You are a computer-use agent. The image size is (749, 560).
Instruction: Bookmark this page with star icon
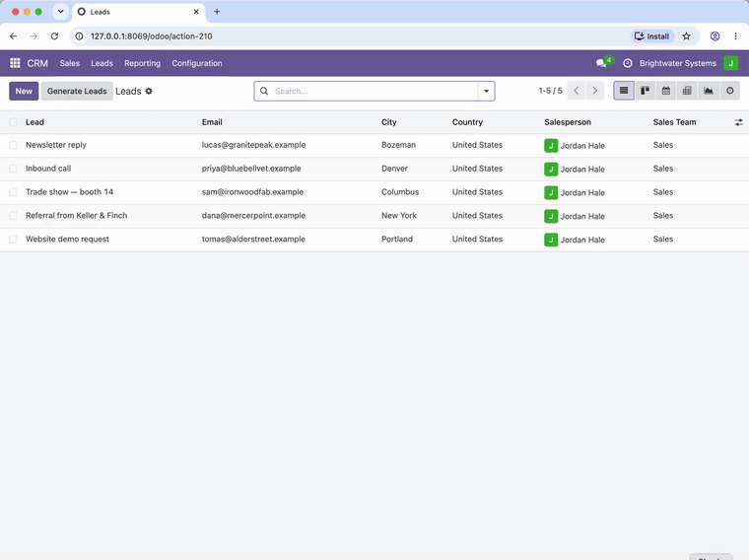pos(687,36)
